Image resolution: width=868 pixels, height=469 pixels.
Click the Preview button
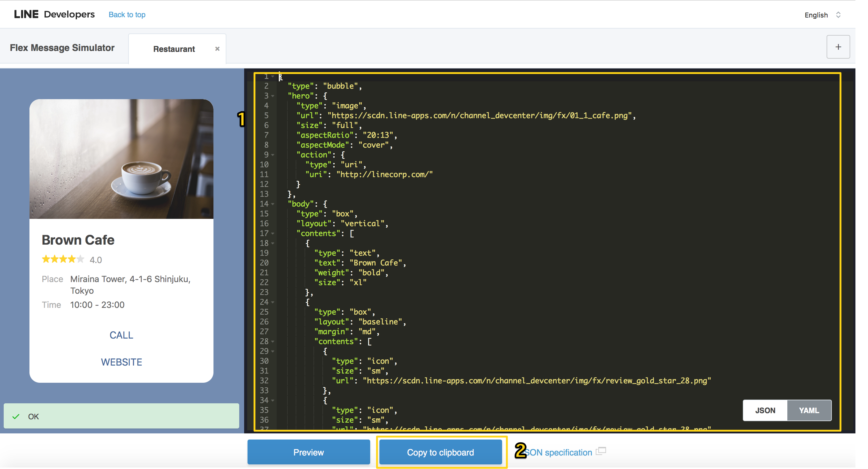(308, 452)
